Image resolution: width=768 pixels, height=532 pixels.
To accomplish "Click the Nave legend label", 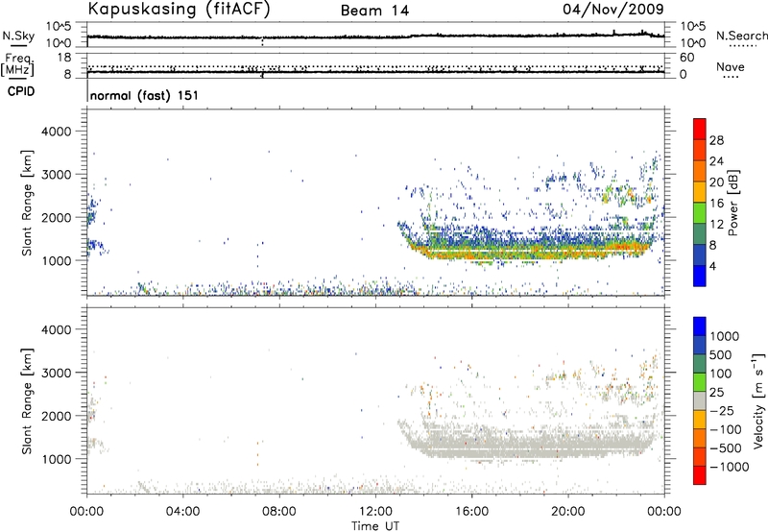I will (731, 66).
